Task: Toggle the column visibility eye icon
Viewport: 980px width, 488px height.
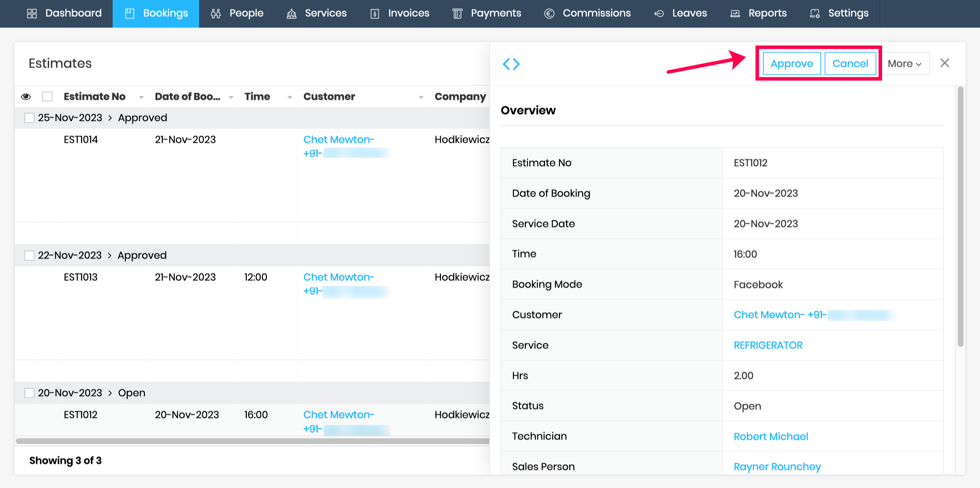Action: click(x=26, y=96)
